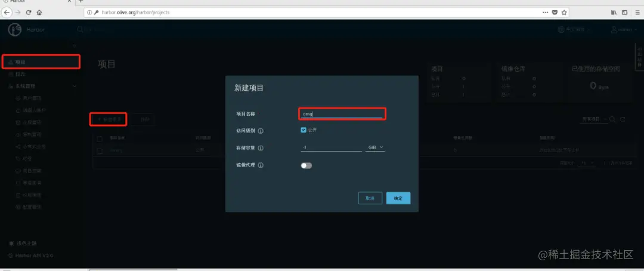The image size is (644, 271).
Task: Open the GiB storage unit dropdown
Action: point(375,147)
